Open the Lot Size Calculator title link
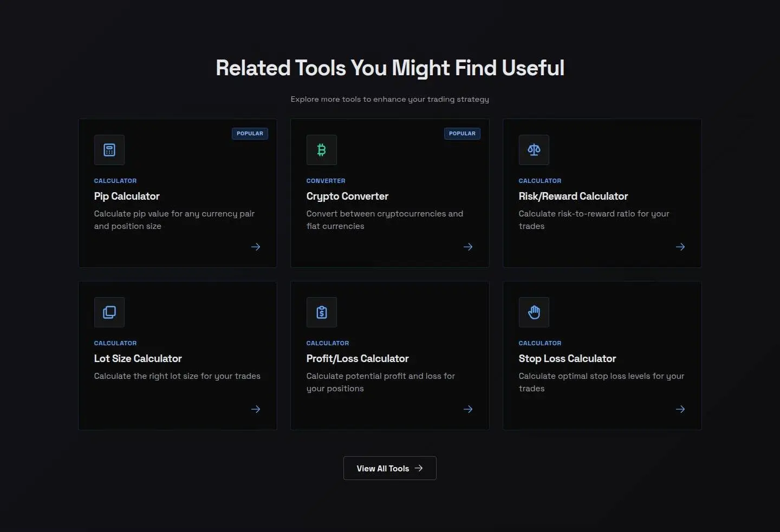 click(138, 359)
